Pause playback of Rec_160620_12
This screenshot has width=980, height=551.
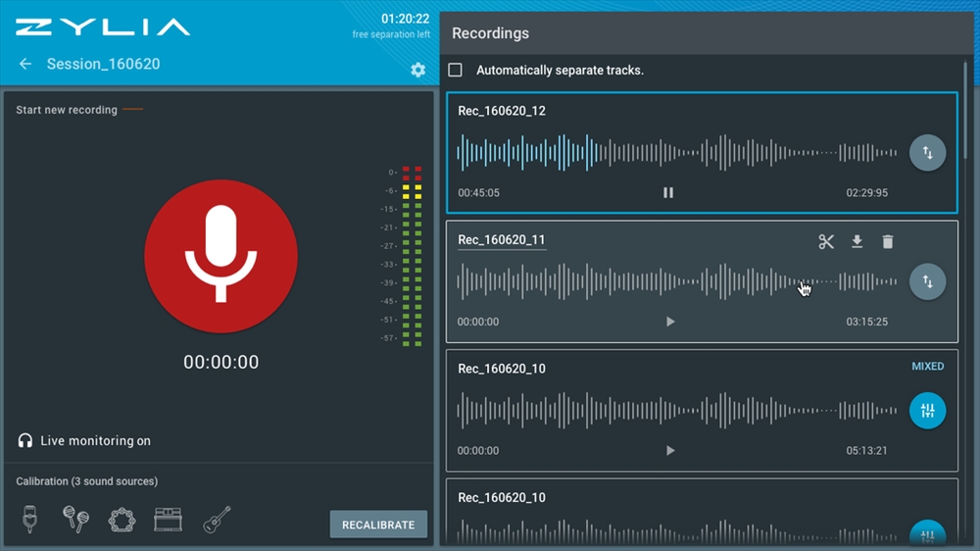tap(668, 192)
